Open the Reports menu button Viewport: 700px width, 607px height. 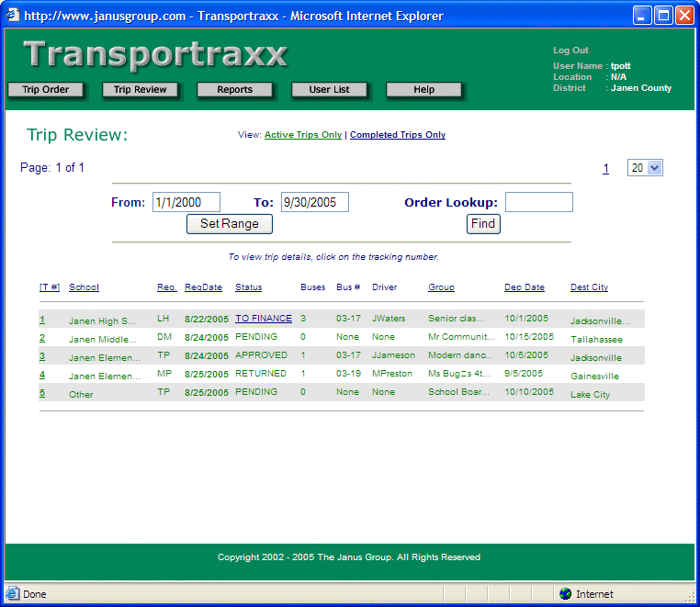(x=235, y=90)
